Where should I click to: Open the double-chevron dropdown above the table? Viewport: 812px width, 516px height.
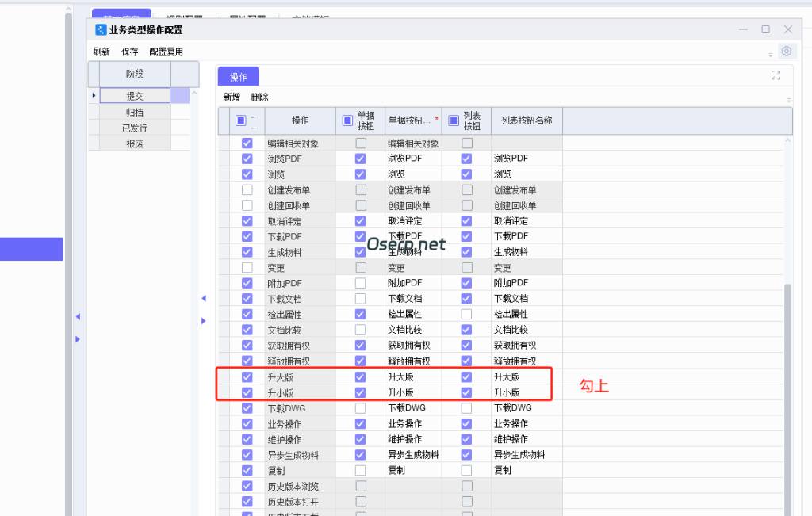(x=789, y=100)
